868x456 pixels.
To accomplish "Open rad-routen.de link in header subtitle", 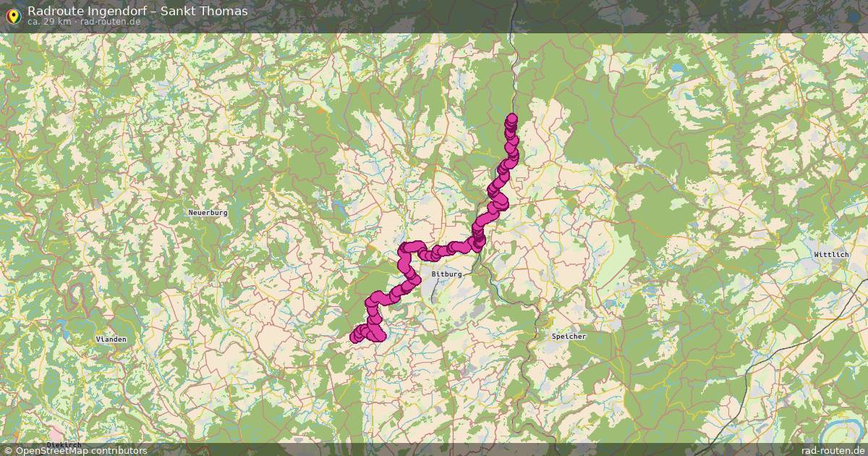I will tap(111, 22).
